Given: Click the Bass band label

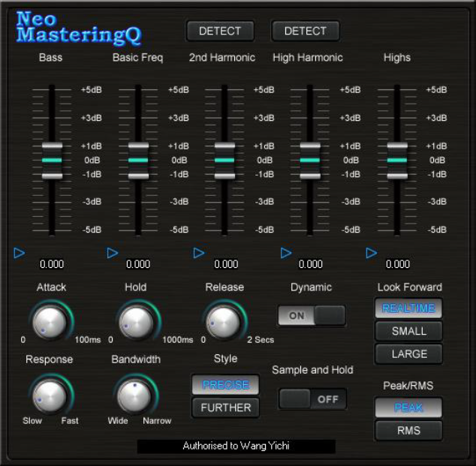Looking at the screenshot, I should (x=51, y=57).
